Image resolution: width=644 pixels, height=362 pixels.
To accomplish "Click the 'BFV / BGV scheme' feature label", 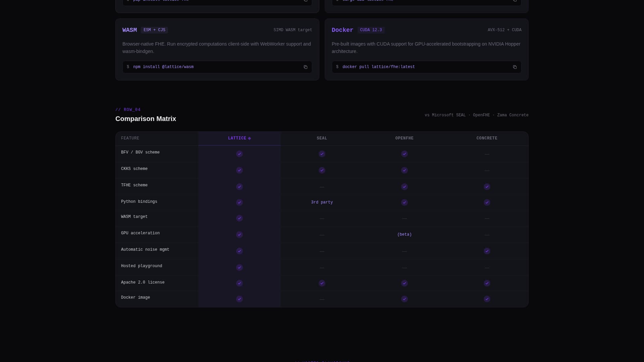I will (x=140, y=153).
